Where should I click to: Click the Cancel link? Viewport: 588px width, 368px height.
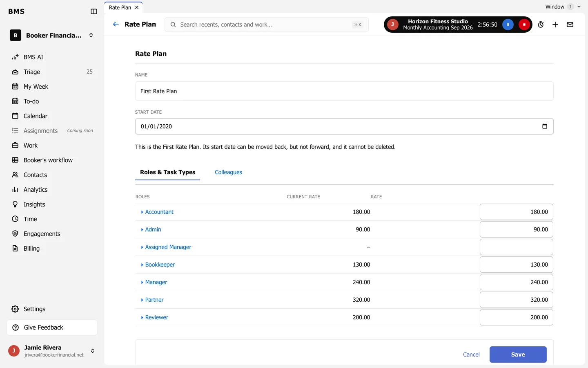[471, 355]
